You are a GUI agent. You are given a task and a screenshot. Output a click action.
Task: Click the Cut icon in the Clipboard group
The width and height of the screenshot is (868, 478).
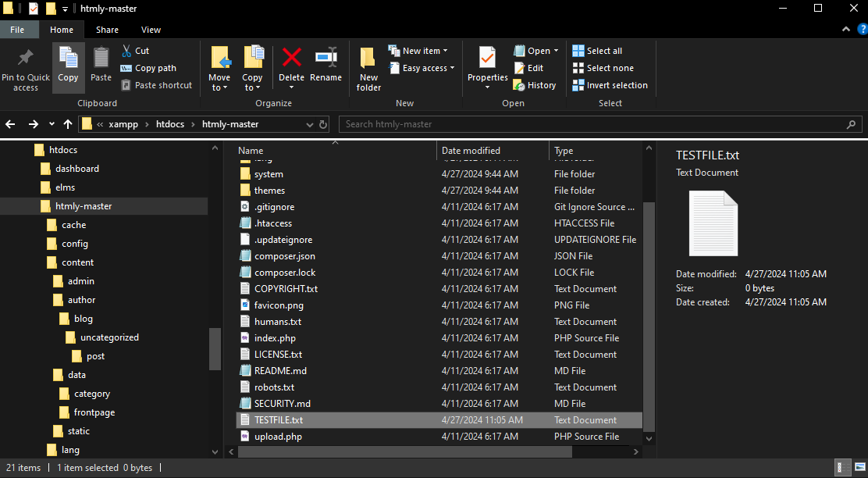pos(127,50)
